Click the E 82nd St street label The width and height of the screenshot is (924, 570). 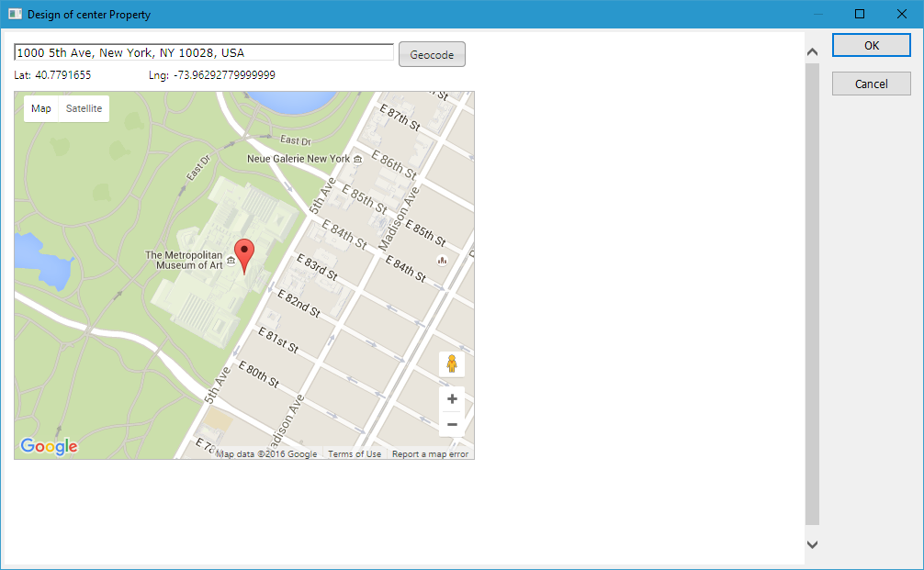299,304
